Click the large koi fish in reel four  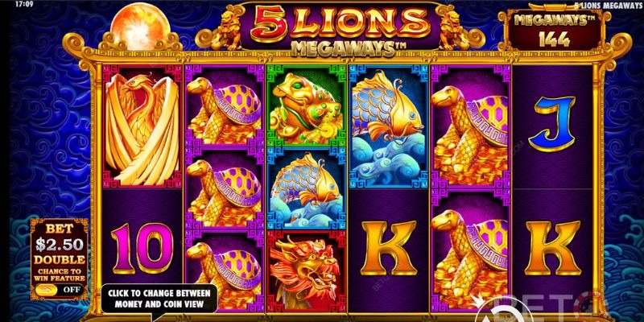[x=389, y=126]
